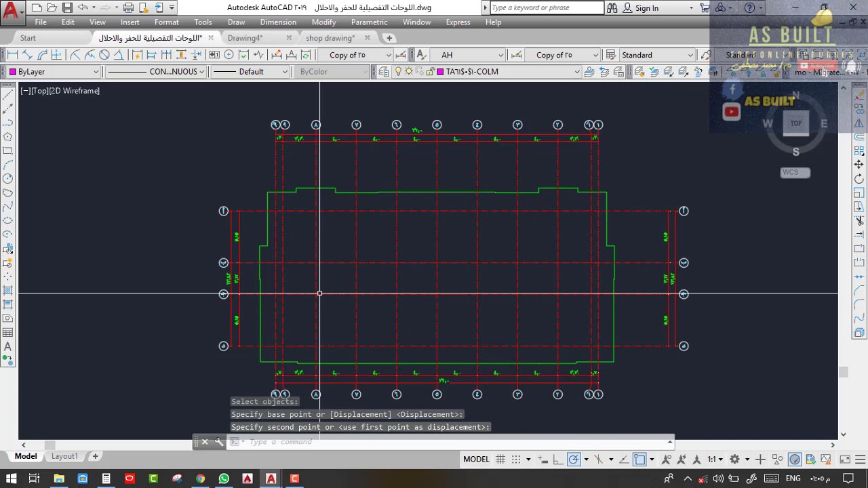Viewport: 868px width, 488px height.
Task: Select the Arc Length dimension tool
Action: [x=42, y=55]
